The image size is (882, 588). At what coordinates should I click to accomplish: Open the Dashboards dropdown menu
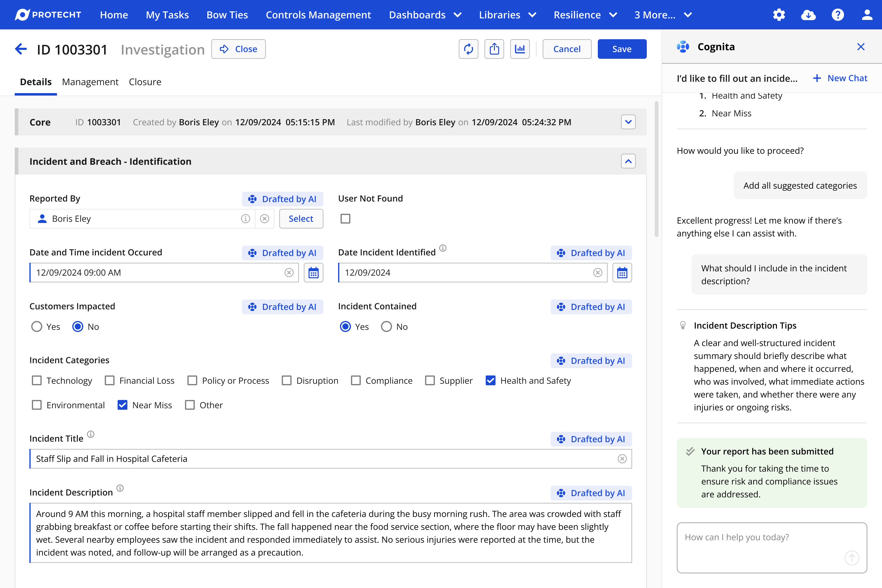425,15
